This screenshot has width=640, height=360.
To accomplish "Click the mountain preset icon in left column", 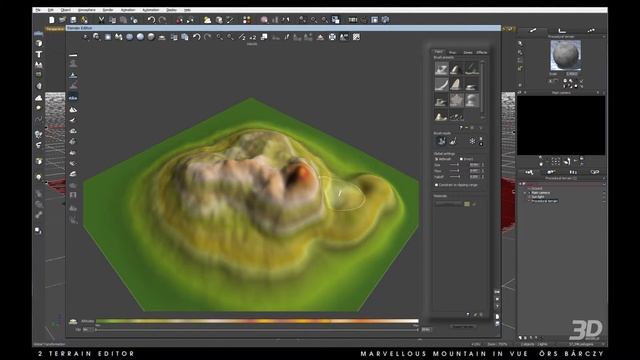I will click(73, 109).
